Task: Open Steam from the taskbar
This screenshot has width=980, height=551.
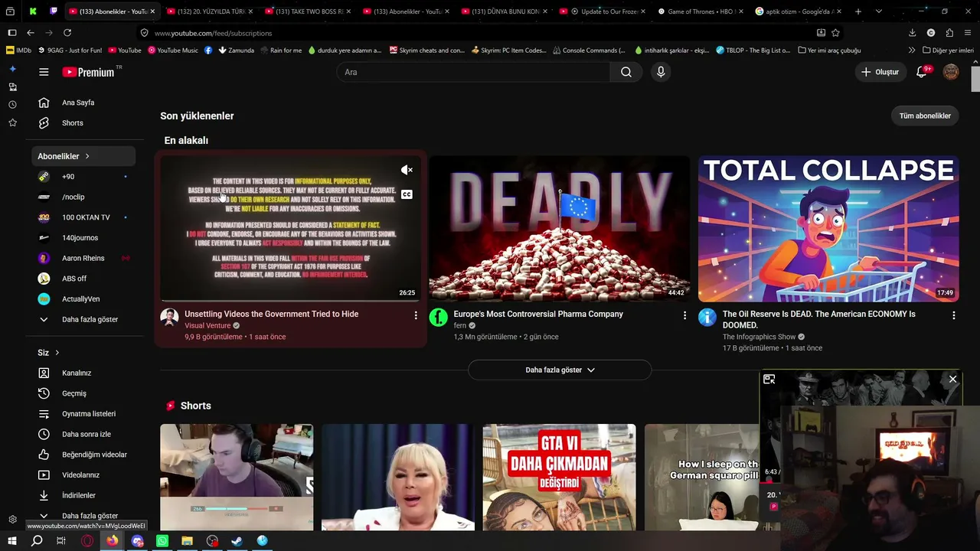Action: coord(237,541)
